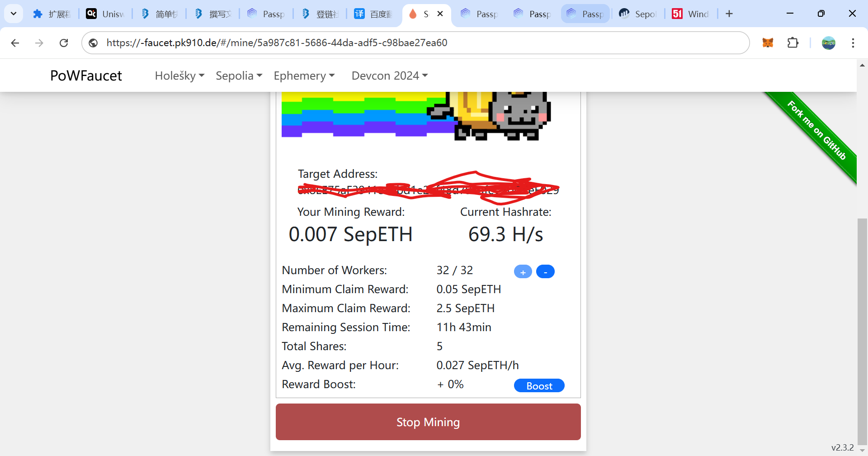Viewport: 868px width, 456px height.
Task: Click the browser forward arrow
Action: tap(39, 43)
